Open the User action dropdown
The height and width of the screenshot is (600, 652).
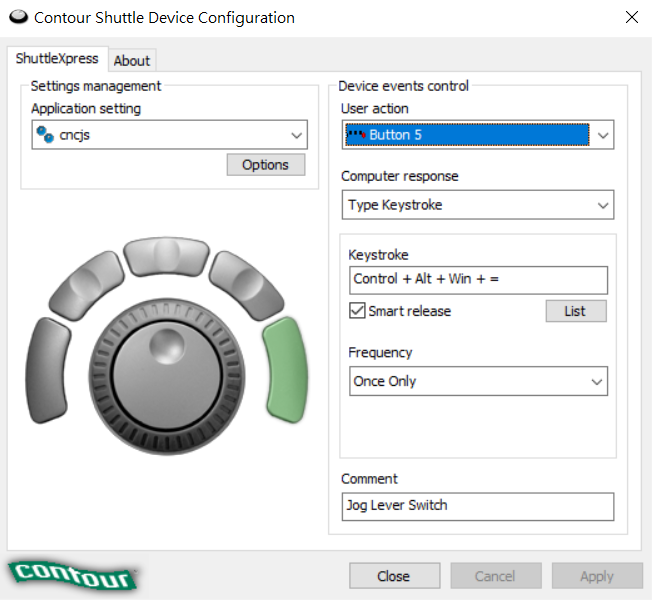pos(602,135)
